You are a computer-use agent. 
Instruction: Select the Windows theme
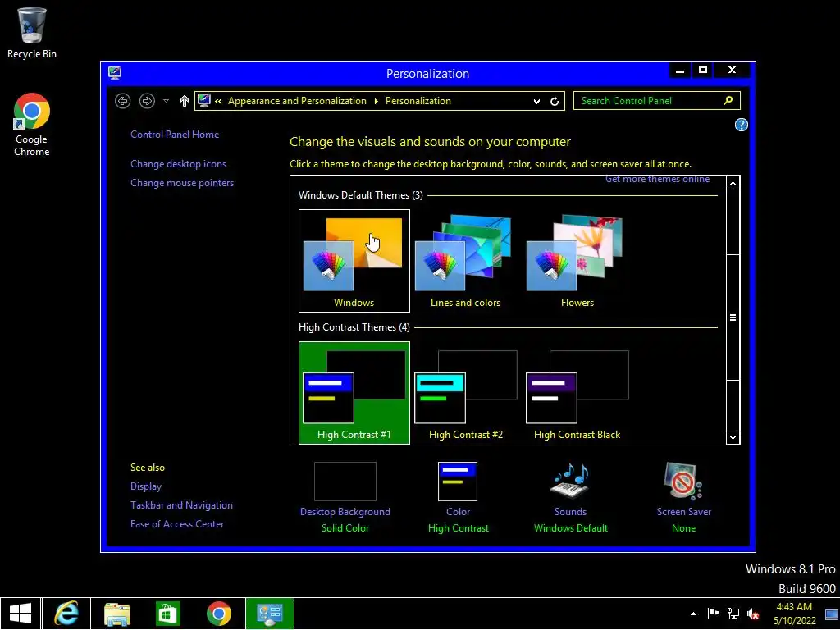pyautogui.click(x=354, y=261)
